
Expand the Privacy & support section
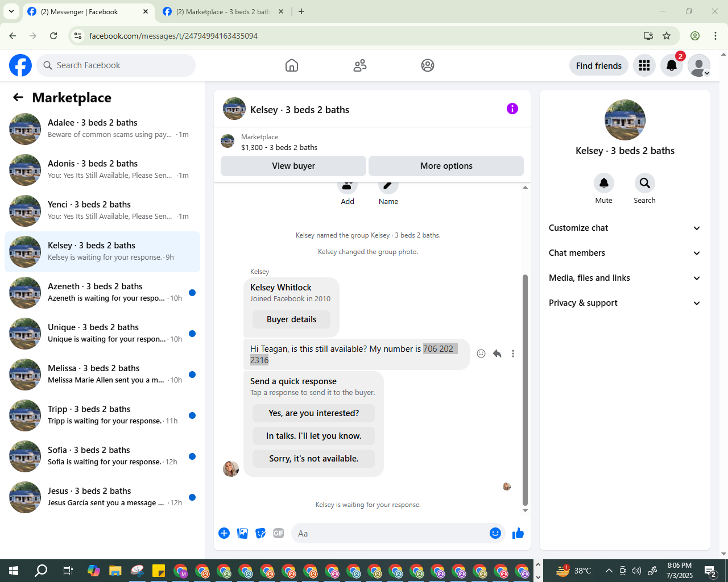click(x=625, y=303)
